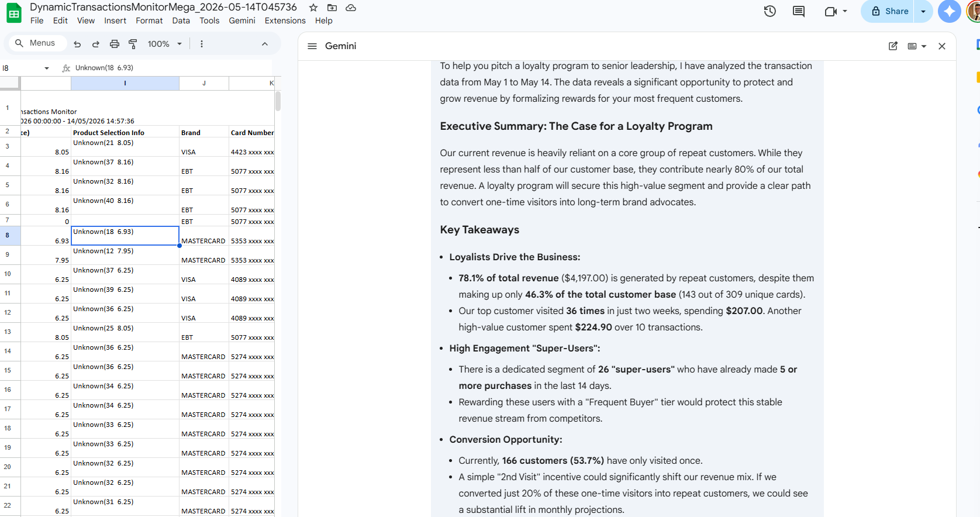980x517 pixels.
Task: Open the comments panel icon
Action: pos(799,11)
